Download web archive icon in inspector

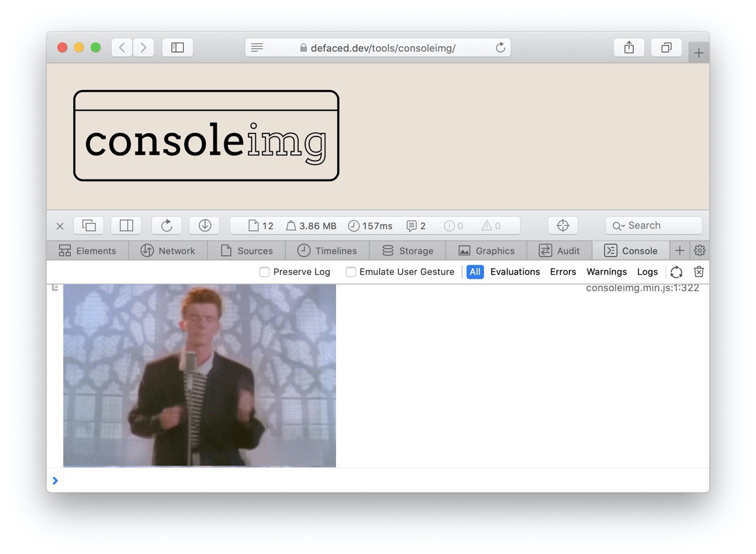(204, 226)
